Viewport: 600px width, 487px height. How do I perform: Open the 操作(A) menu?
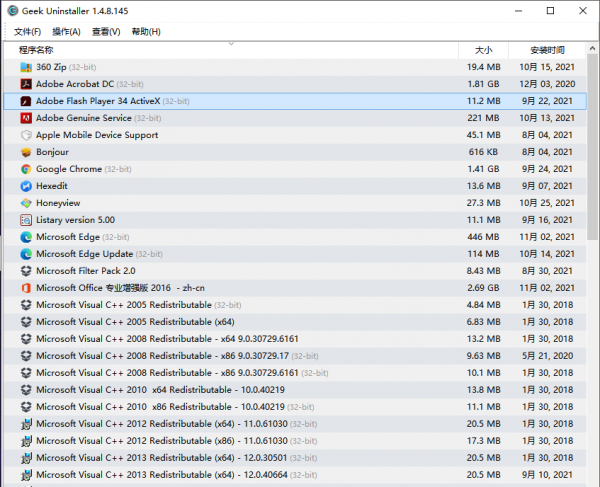pos(66,32)
